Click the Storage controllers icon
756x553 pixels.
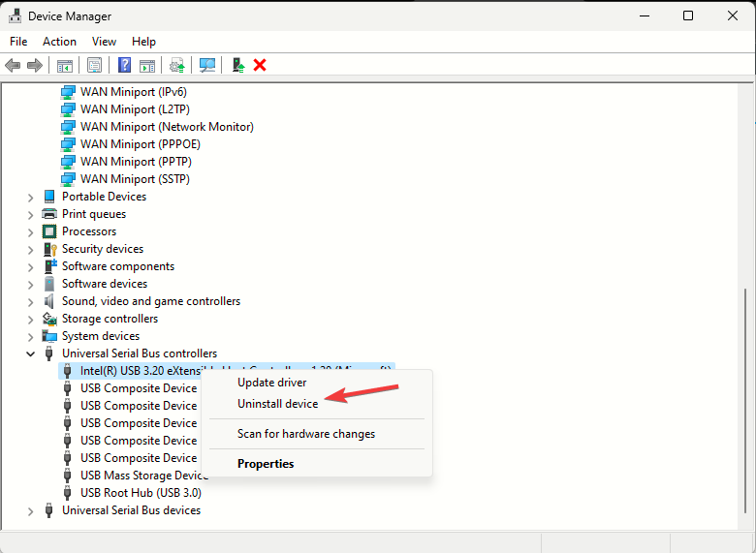[49, 319]
